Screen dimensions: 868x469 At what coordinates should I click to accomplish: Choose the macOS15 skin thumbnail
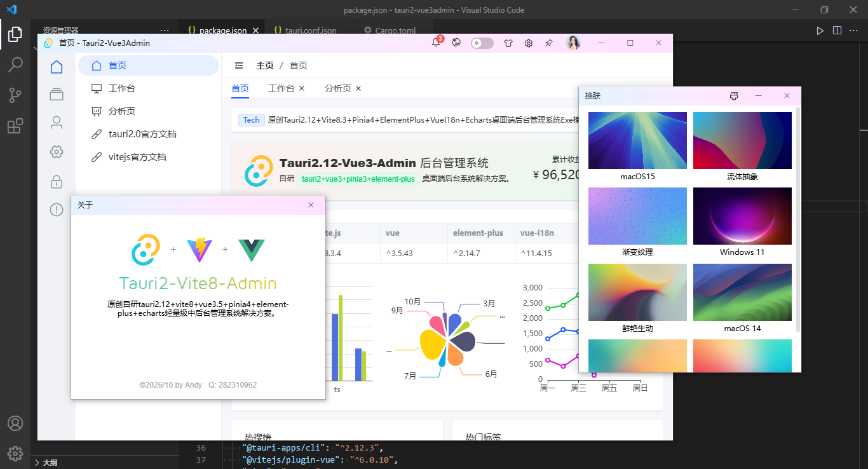coord(637,140)
